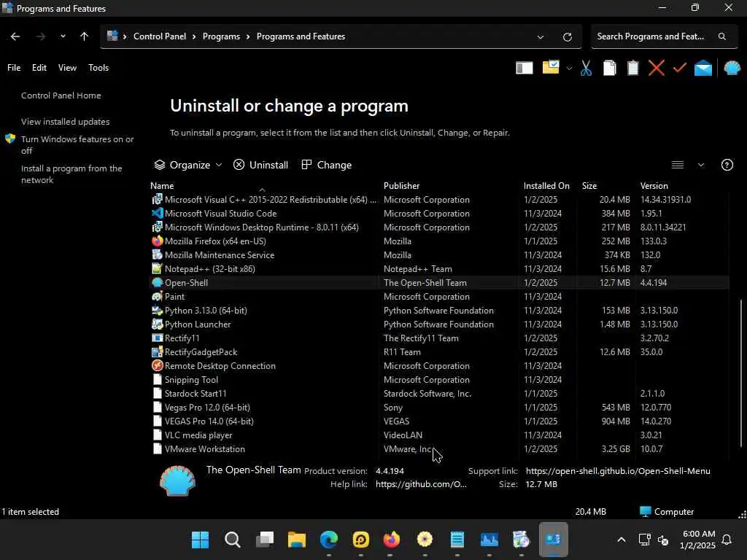747x560 pixels.
Task: Open Install a program from the network
Action: click(71, 174)
